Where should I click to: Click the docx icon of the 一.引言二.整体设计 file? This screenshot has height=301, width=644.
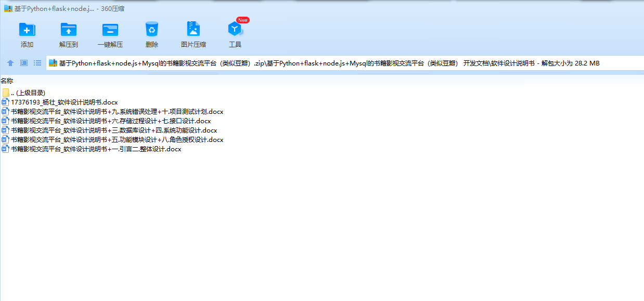tap(6, 149)
